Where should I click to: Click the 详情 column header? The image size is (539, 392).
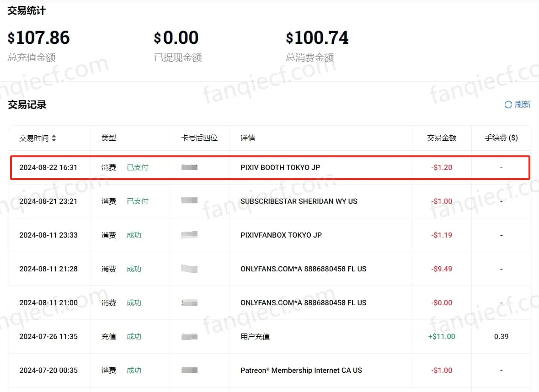click(x=248, y=138)
